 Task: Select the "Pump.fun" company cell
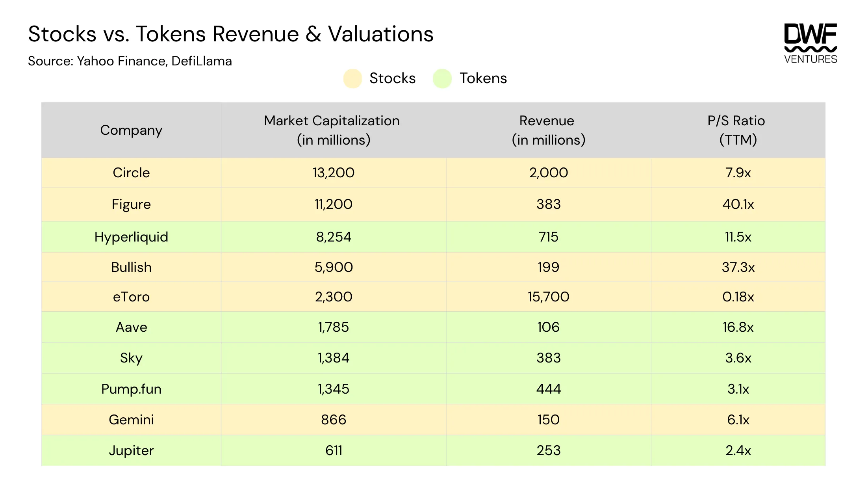pos(131,389)
